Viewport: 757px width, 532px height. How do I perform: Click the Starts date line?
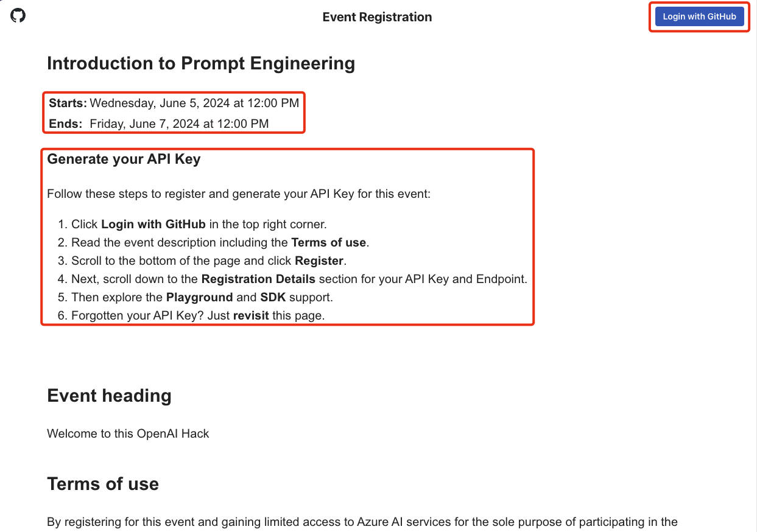pos(174,103)
